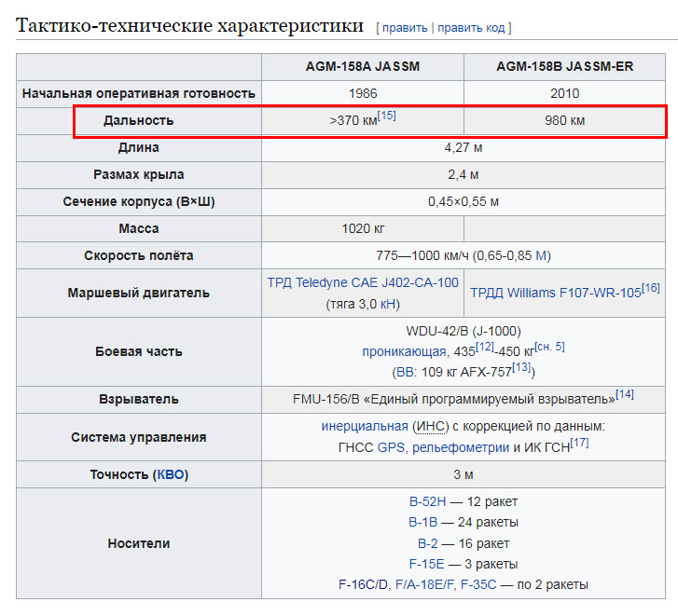Screen dimensions: 678x616
Task: Click the 'AGM-158A JASSM' column header
Action: [363, 66]
